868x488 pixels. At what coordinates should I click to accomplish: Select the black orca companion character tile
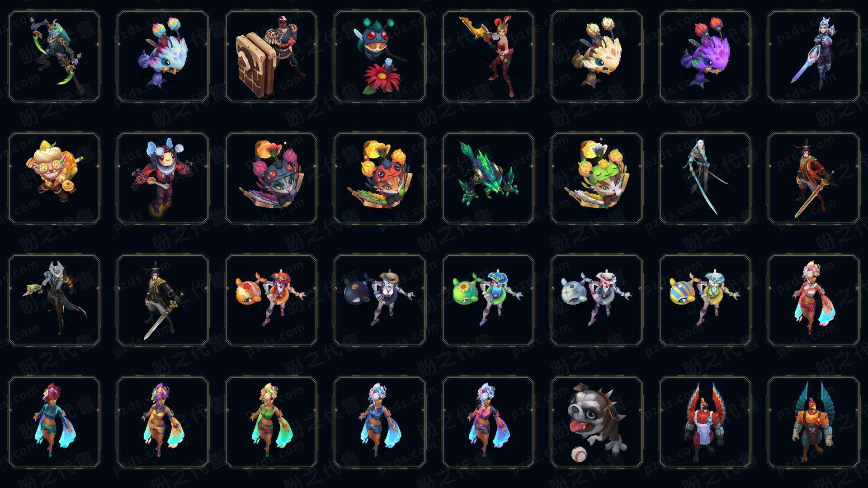coord(380,300)
